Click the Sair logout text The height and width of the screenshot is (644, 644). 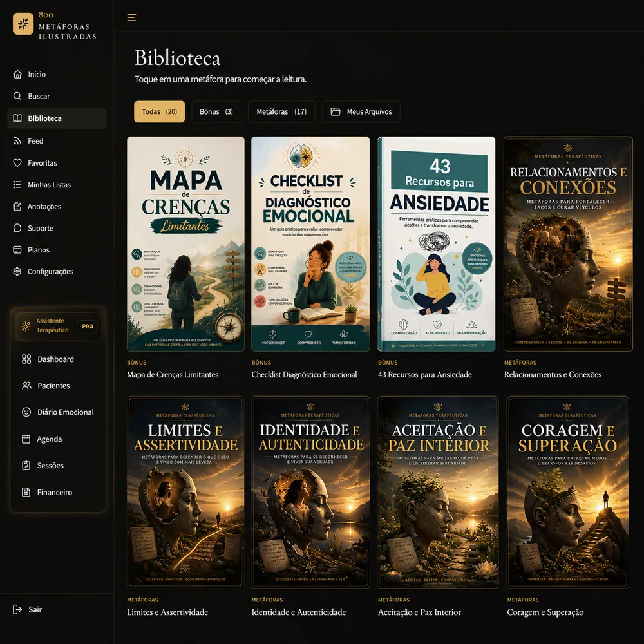click(x=35, y=609)
